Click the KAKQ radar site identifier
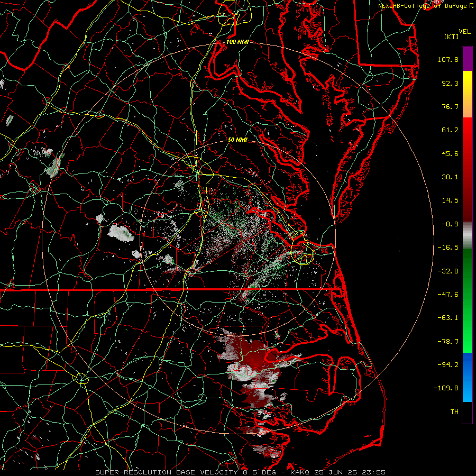 point(300,472)
